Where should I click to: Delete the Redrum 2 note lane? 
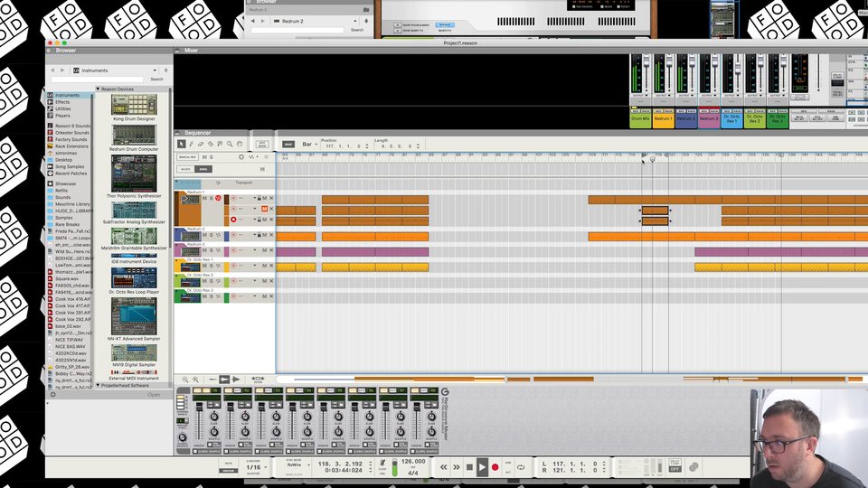(x=271, y=235)
